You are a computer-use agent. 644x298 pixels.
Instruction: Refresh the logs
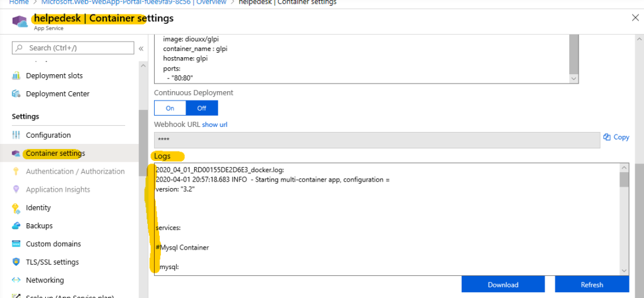coord(592,285)
